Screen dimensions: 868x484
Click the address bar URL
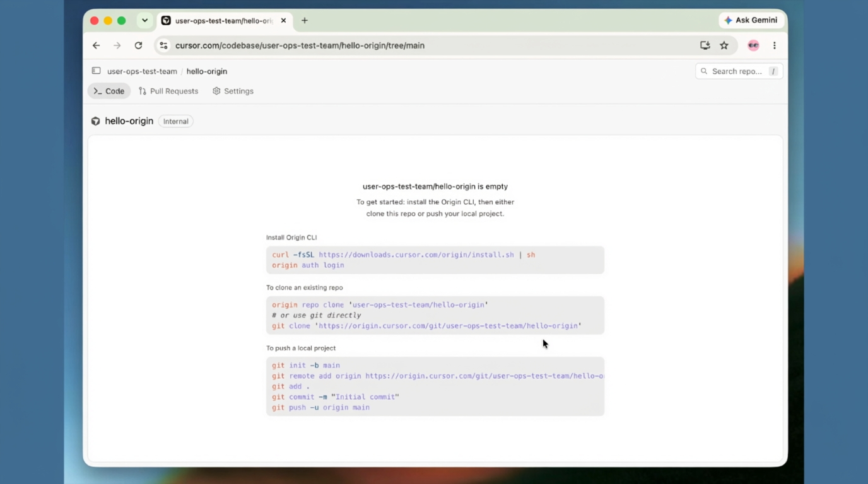point(300,45)
